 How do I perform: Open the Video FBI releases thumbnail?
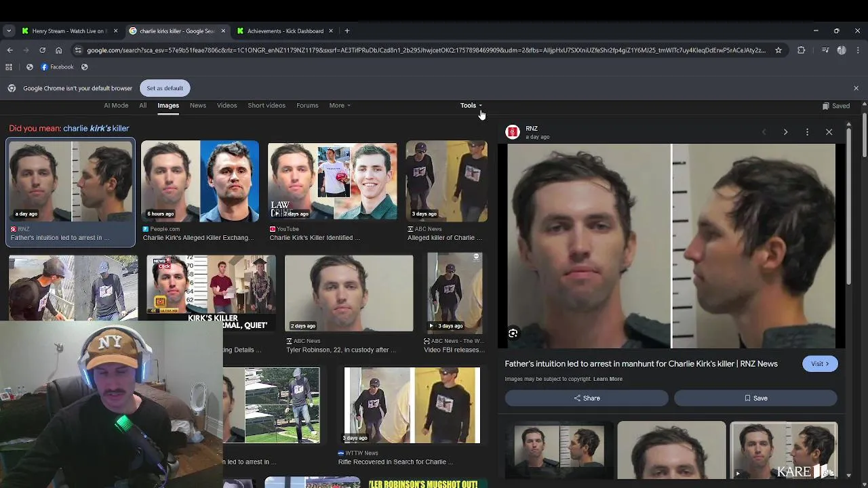click(x=454, y=293)
